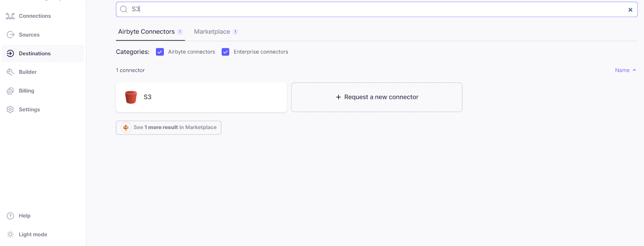
Task: Click the Marketplace icon in more-results button
Action: coord(126,128)
